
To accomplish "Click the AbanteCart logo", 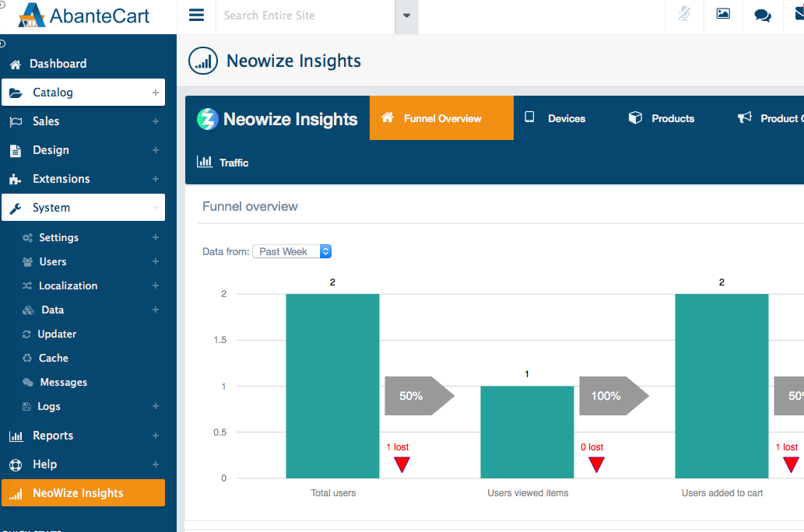I will coord(83,16).
